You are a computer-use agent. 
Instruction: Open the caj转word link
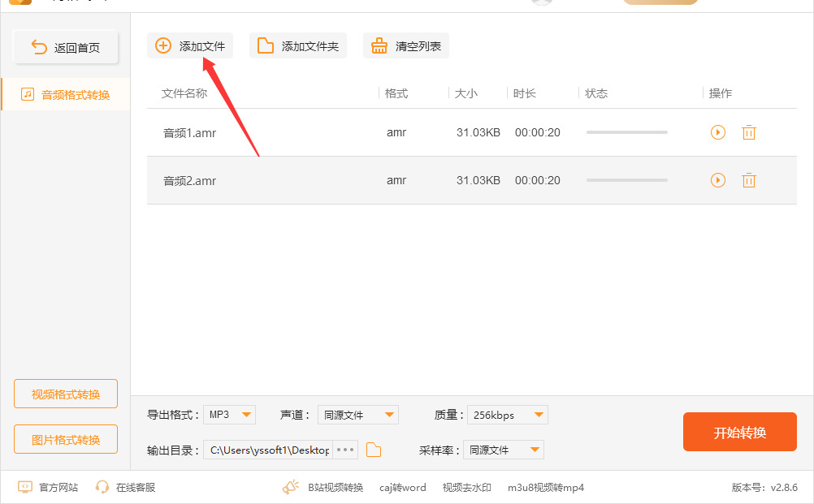402,488
